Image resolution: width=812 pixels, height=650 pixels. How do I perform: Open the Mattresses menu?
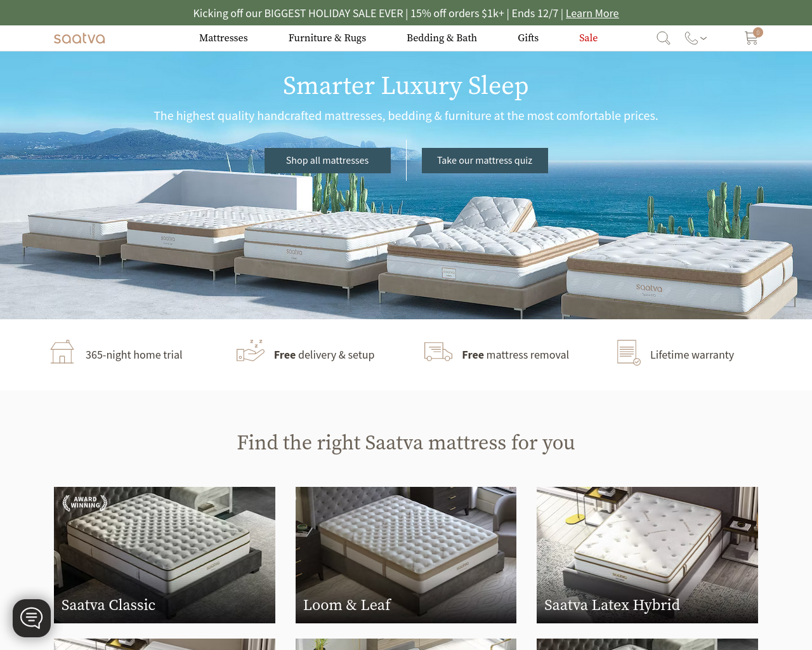click(x=223, y=38)
